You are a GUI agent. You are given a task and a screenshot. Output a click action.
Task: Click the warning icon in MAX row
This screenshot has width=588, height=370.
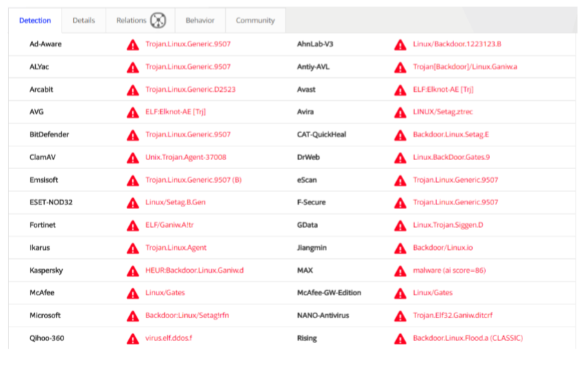tap(400, 271)
